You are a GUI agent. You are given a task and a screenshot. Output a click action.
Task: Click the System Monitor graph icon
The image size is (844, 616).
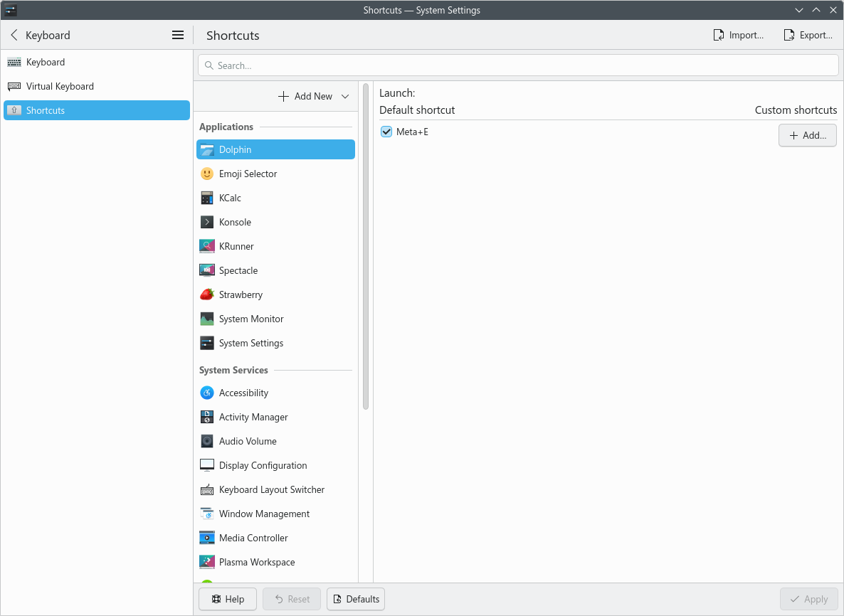[x=207, y=319]
